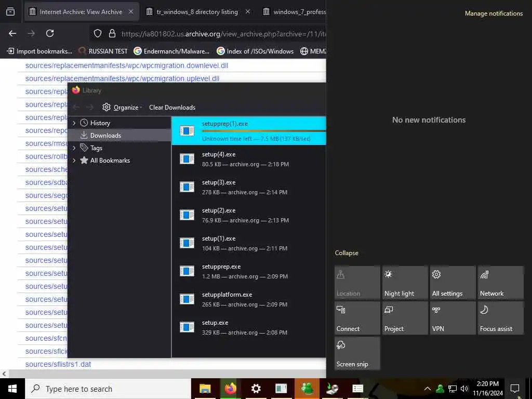Open Network quick action tile
532x399 pixels.
tap(501, 283)
